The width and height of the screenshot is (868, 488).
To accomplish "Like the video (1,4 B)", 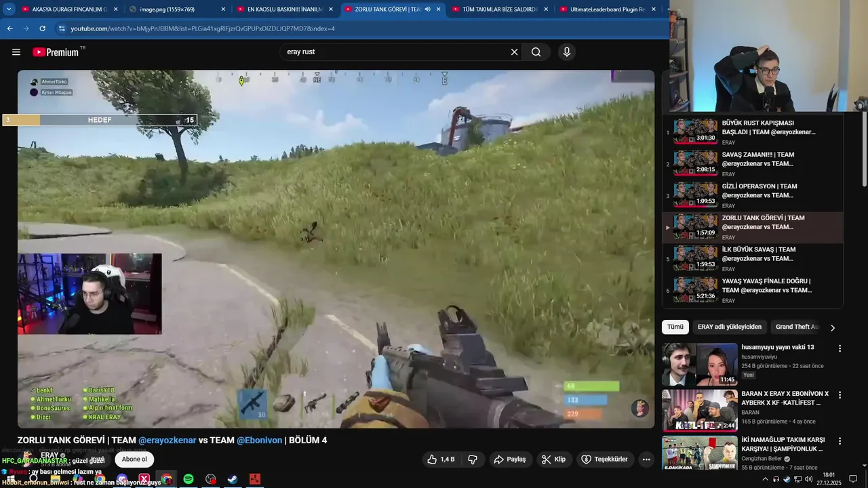I will [x=441, y=460].
